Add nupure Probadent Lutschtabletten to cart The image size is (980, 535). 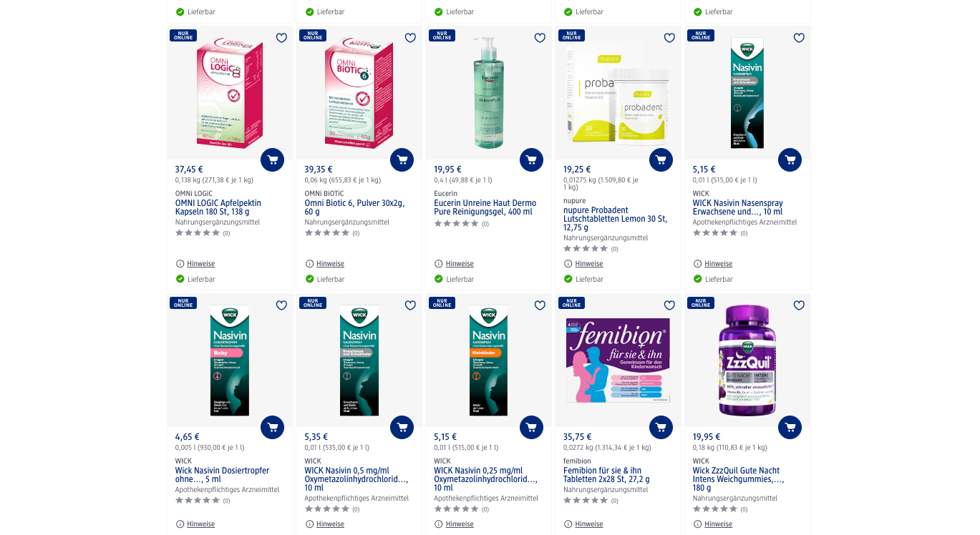point(661,159)
